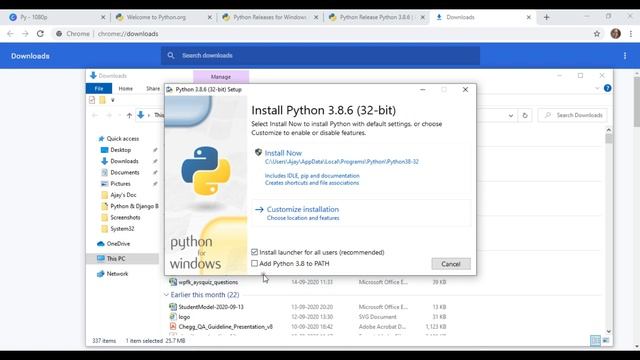640x360 pixels.
Task: Close Welcome to Python.org tab
Action: pos(209,17)
